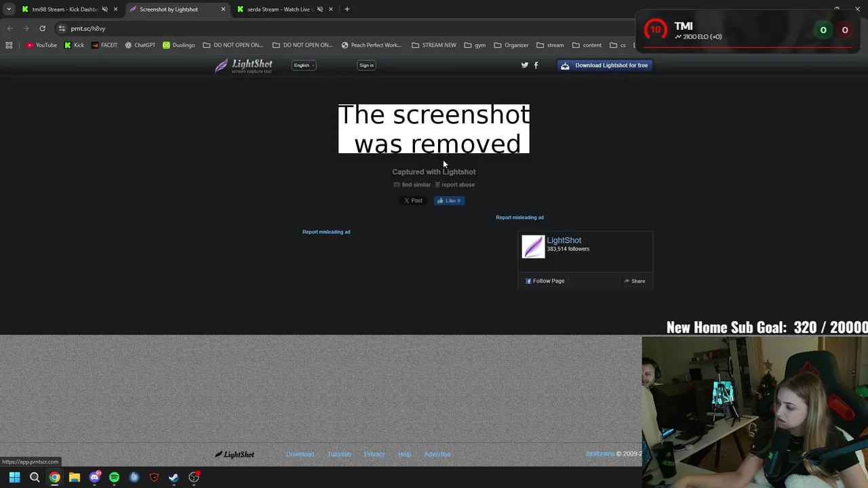Open the orange shield app in taskbar
The image size is (868, 488).
[x=154, y=477]
